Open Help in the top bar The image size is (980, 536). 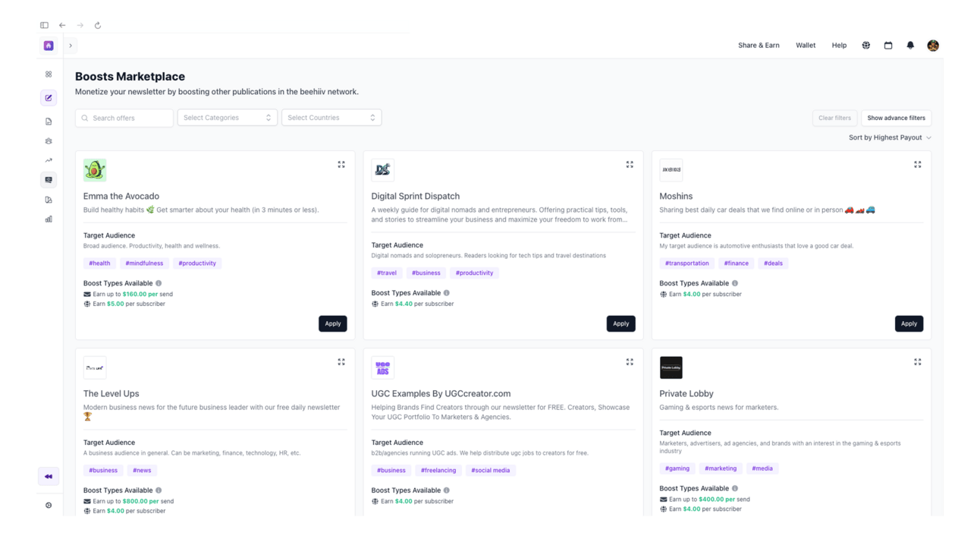(x=839, y=46)
